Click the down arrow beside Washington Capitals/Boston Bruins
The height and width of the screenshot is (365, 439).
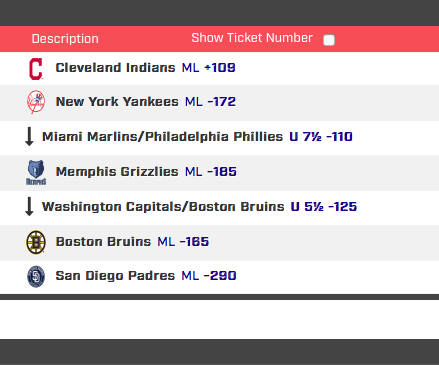coord(29,207)
